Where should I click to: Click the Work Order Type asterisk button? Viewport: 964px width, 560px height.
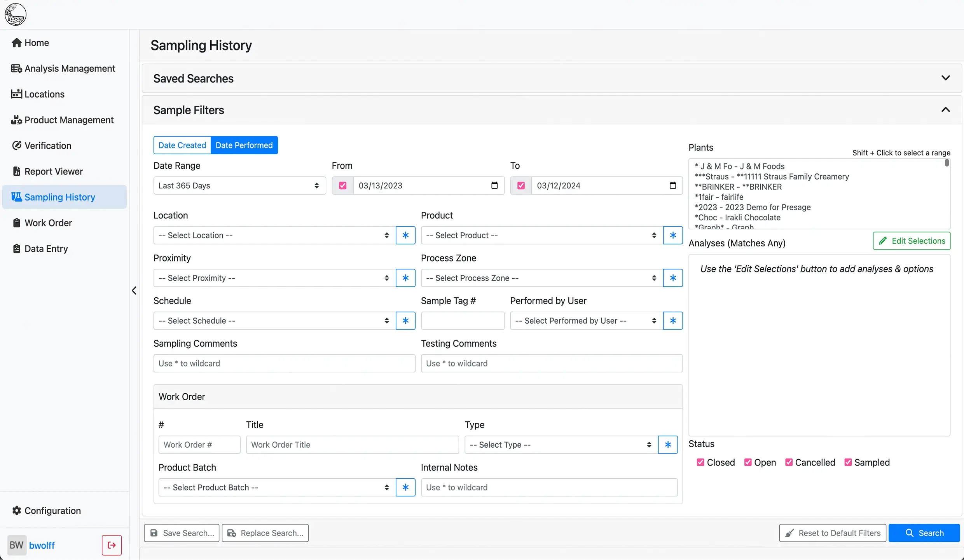(x=668, y=445)
